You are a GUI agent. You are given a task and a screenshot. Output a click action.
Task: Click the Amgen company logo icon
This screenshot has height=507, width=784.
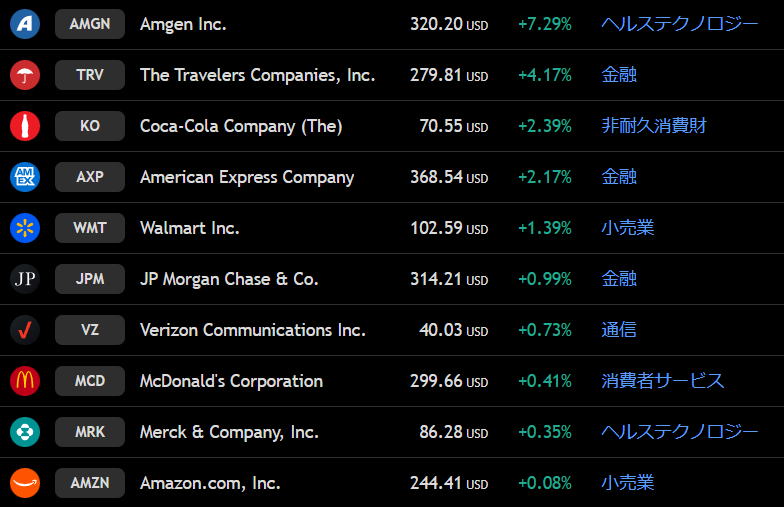click(25, 24)
